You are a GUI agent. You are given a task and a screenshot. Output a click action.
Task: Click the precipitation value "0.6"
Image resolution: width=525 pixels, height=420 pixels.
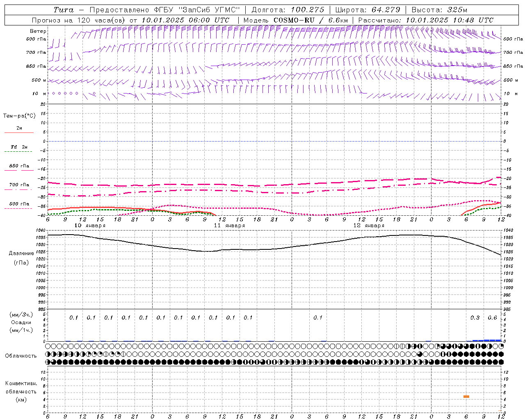click(492, 318)
